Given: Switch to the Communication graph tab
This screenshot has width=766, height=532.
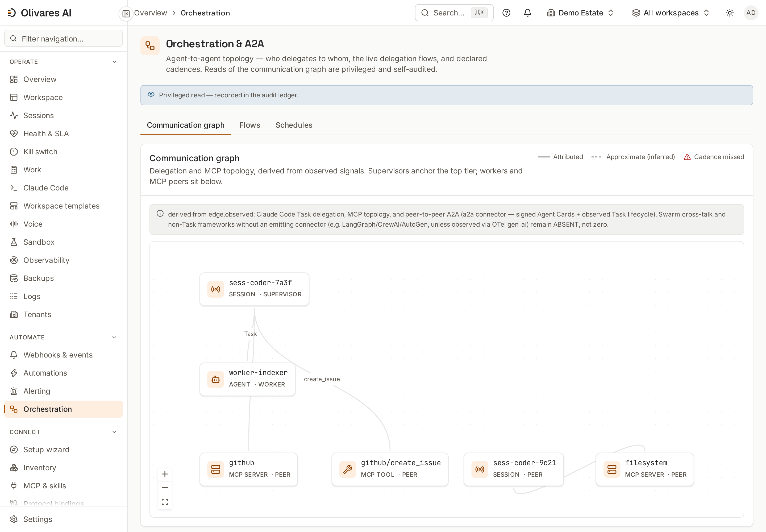Looking at the screenshot, I should pyautogui.click(x=185, y=125).
